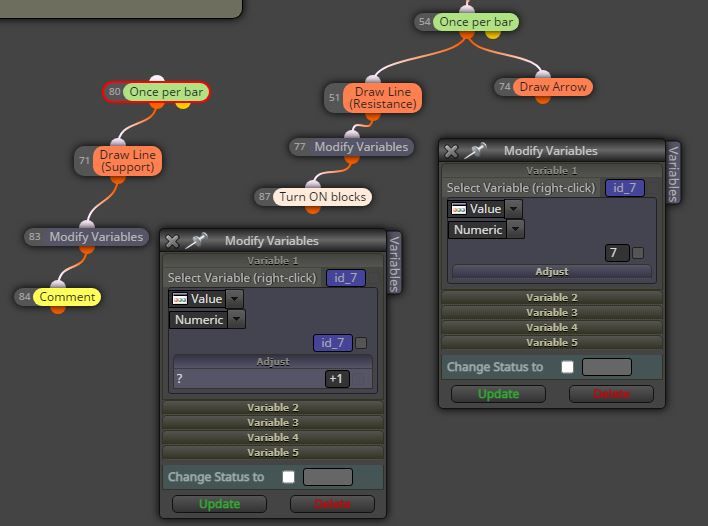The image size is (708, 526).
Task: Click yellow output connector on block 80
Action: pos(182,105)
